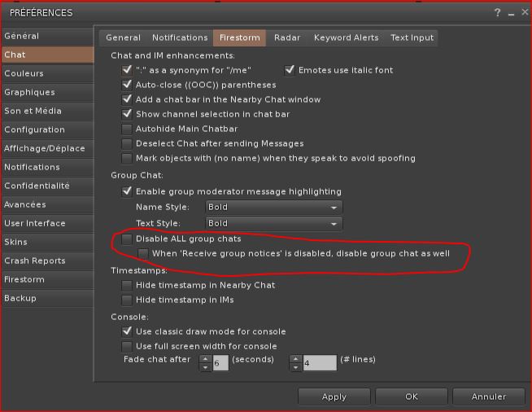Open the help question mark icon

coord(497,12)
